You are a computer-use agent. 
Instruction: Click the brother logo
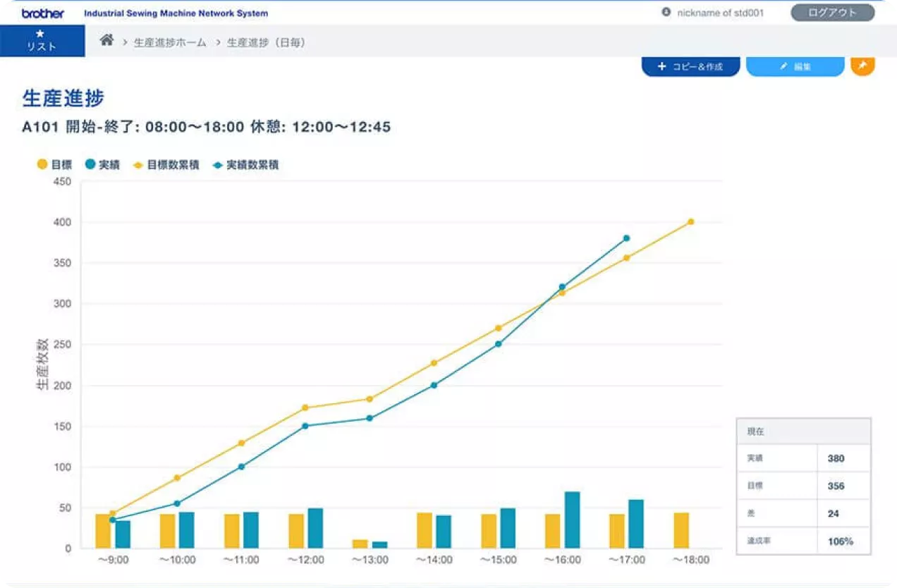43,13
